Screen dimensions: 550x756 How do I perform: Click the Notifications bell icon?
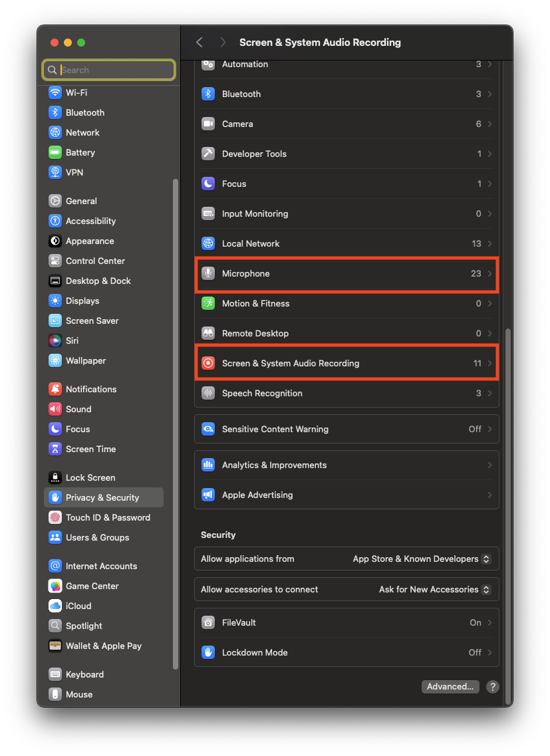click(55, 389)
